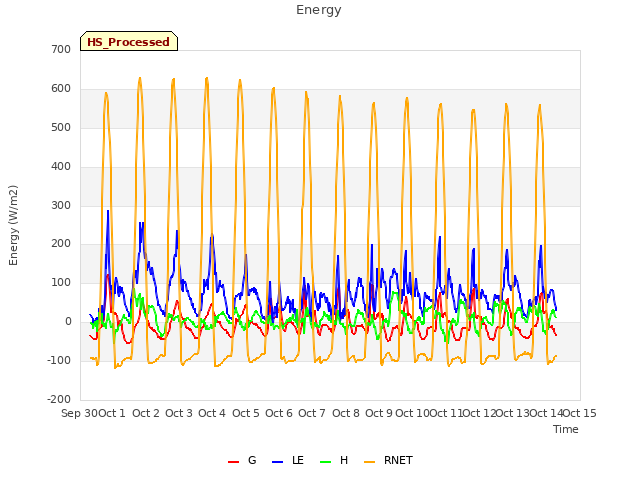Toggle the RNET series legend entry
Viewport: 640px width, 480px height.
[x=388, y=460]
